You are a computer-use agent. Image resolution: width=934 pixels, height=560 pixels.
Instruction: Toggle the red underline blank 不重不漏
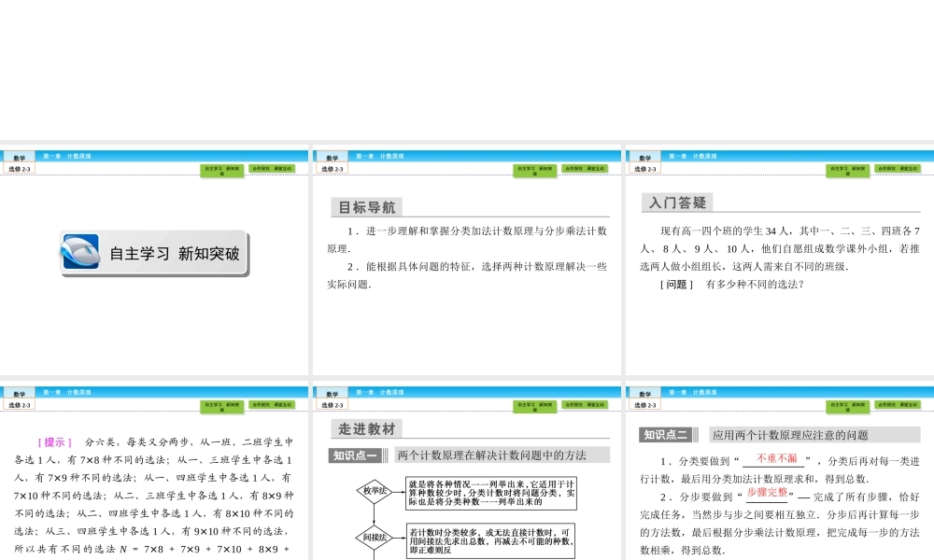click(776, 457)
